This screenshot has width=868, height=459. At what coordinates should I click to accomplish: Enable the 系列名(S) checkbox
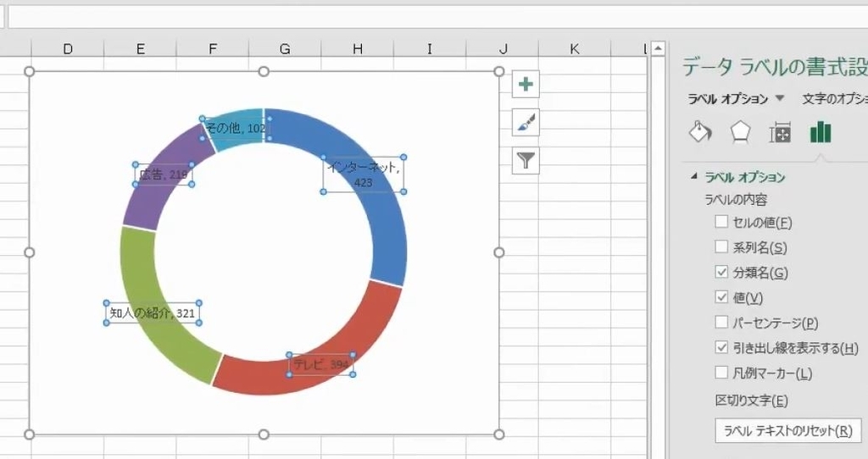click(x=721, y=246)
